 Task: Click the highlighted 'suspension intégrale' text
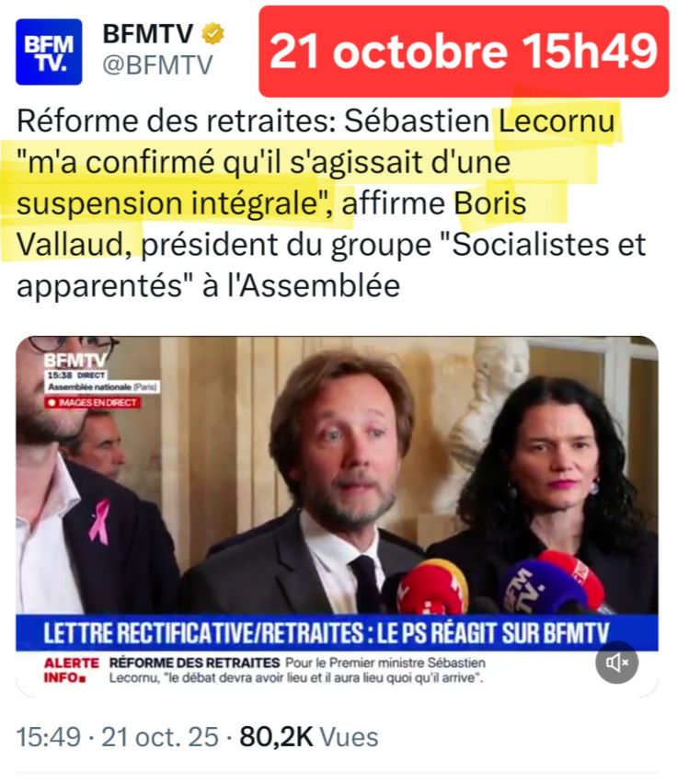168,203
